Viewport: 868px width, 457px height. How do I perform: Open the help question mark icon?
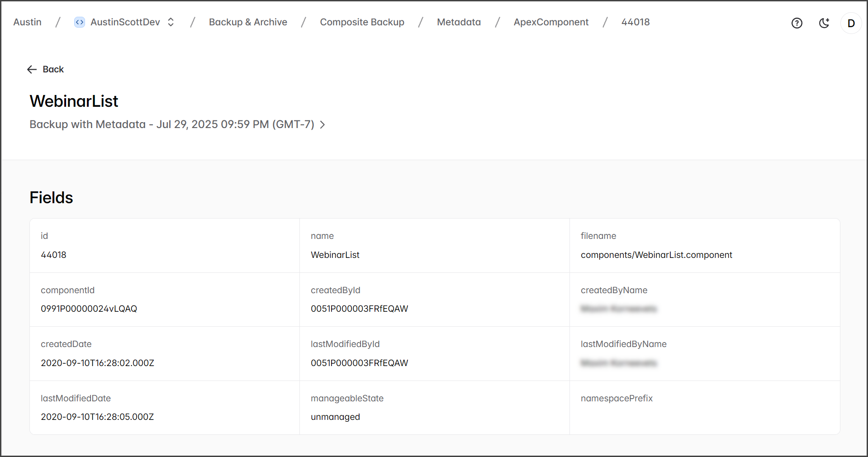pos(797,23)
